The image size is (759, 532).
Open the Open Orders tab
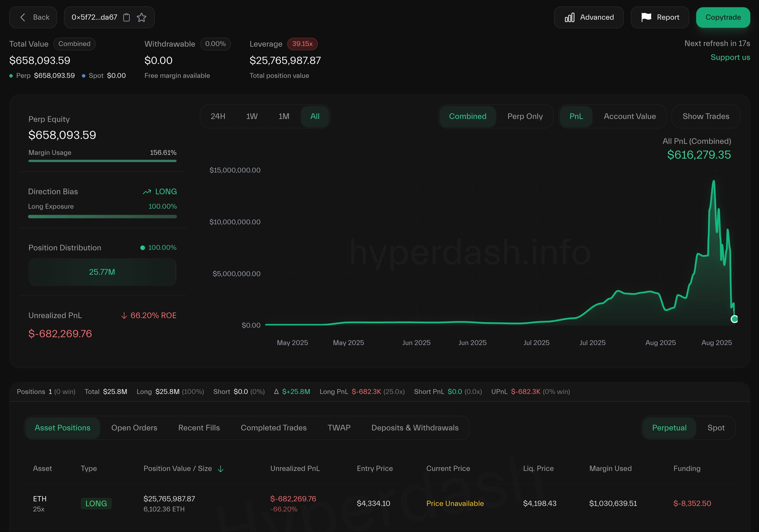click(x=134, y=428)
